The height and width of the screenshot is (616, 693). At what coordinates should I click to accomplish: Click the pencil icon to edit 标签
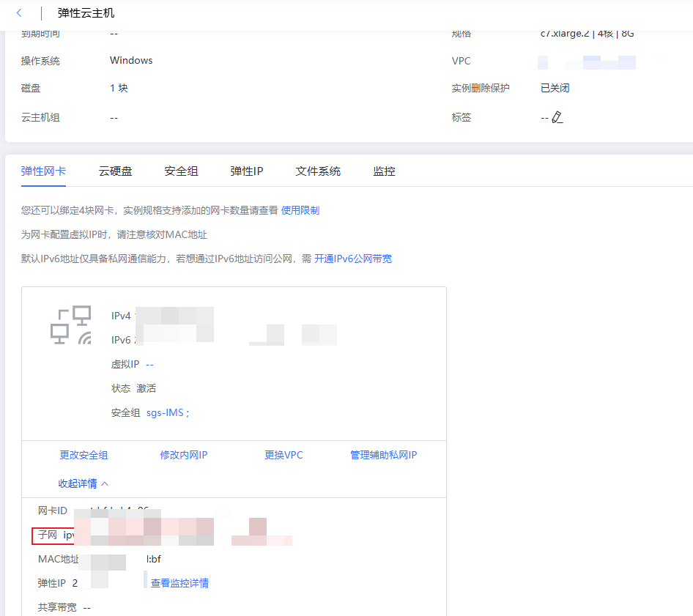click(557, 117)
